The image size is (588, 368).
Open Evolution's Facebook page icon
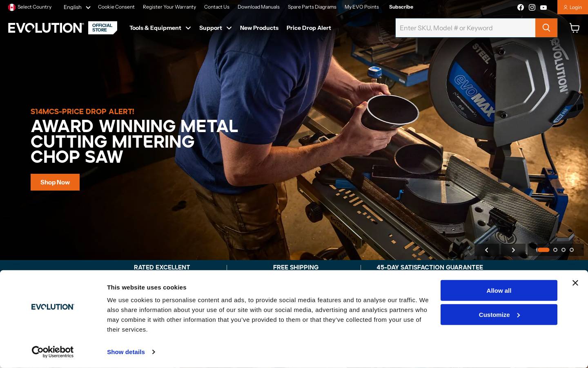click(x=521, y=7)
